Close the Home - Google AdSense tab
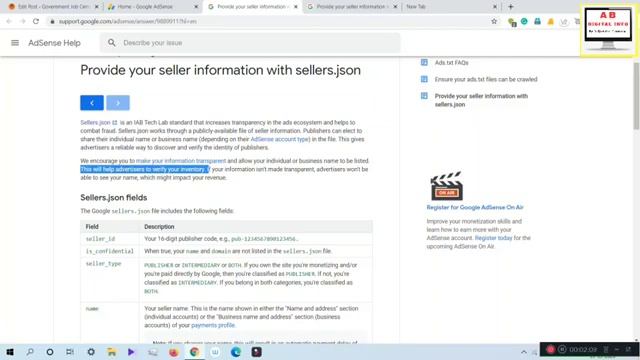640x360 pixels. coord(196,7)
